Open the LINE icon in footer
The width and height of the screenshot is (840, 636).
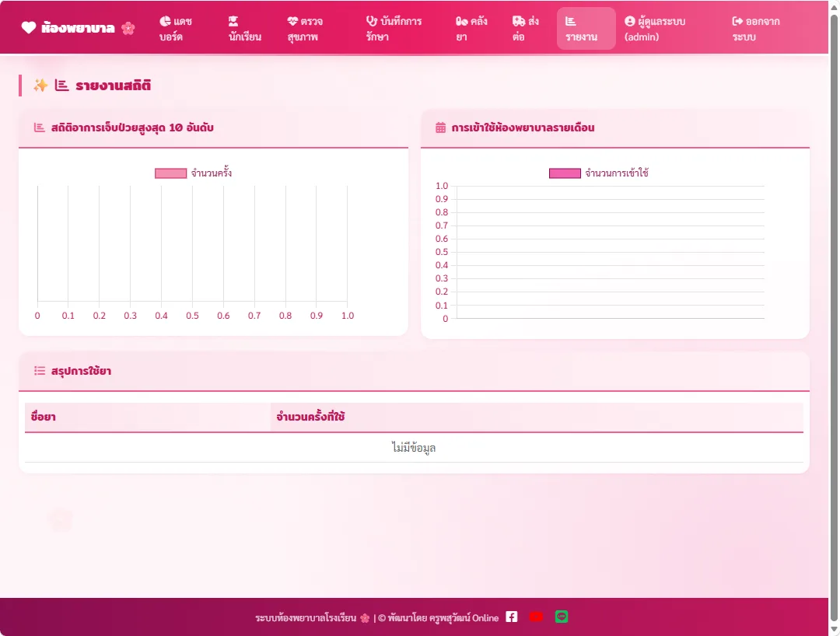coord(562,617)
